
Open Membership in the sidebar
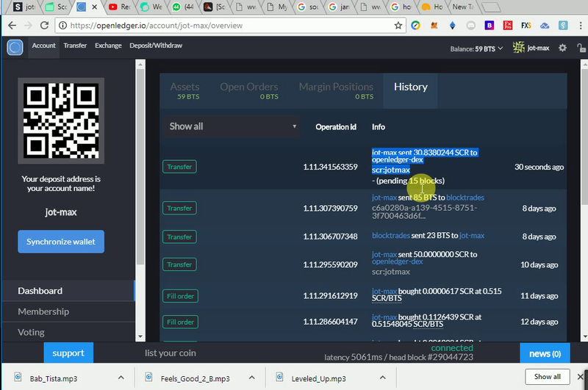68,311
